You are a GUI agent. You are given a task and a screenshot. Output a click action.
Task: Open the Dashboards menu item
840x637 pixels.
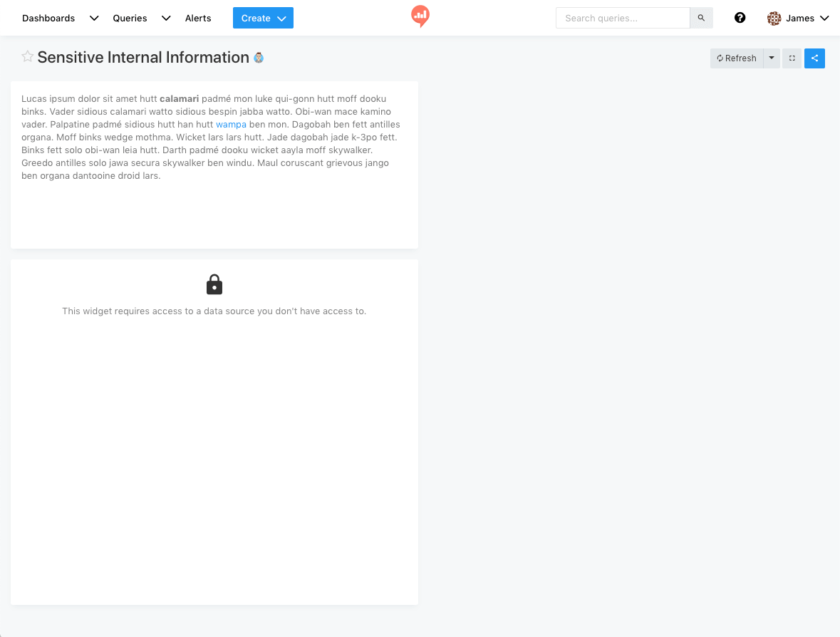tap(48, 19)
